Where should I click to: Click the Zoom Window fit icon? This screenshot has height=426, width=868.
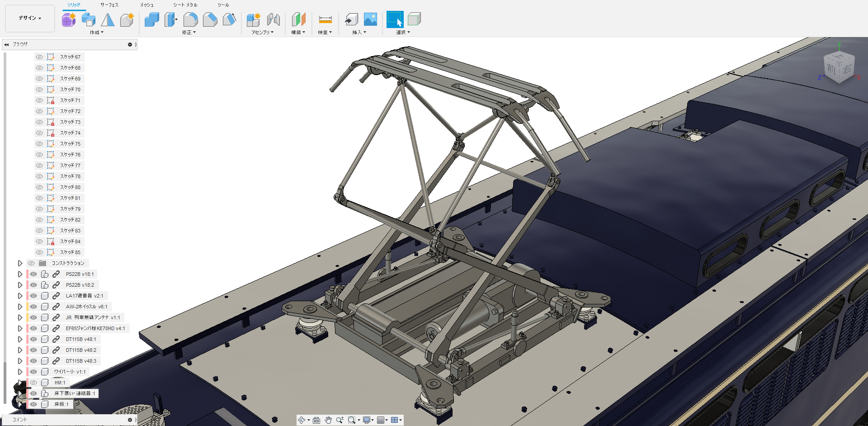352,420
